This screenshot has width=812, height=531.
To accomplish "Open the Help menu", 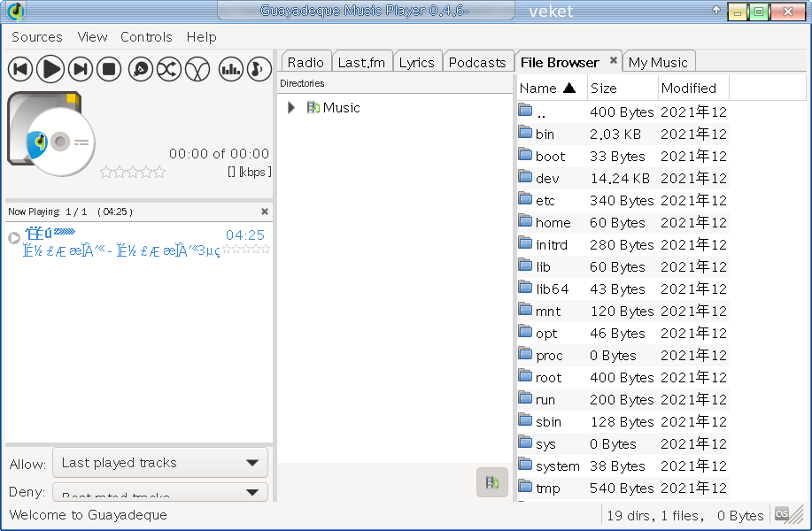I will (201, 37).
